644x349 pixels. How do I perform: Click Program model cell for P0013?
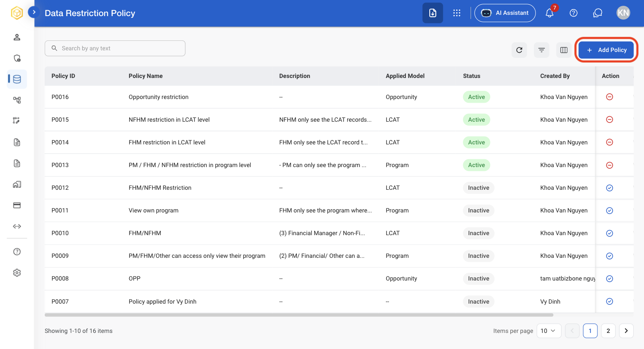click(397, 165)
